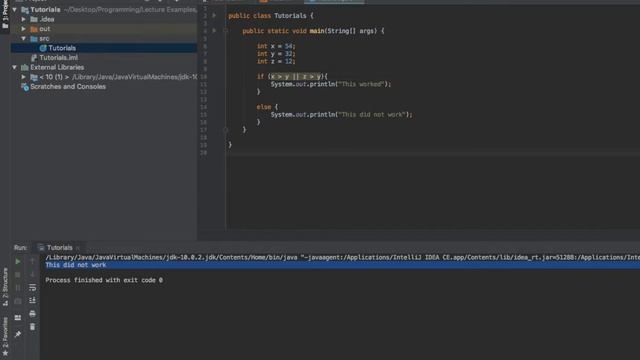The height and width of the screenshot is (360, 640).
Task: Toggle Scroll to End of console
Action: tap(33, 301)
